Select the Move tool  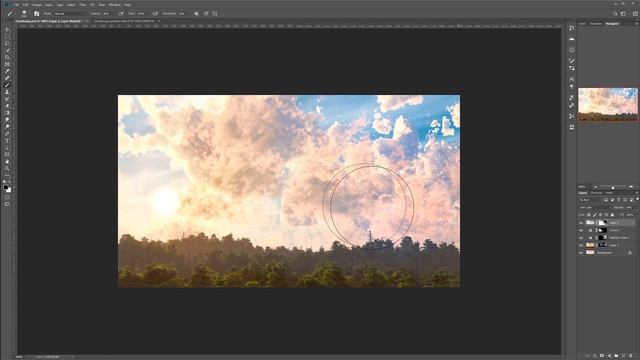(x=7, y=29)
